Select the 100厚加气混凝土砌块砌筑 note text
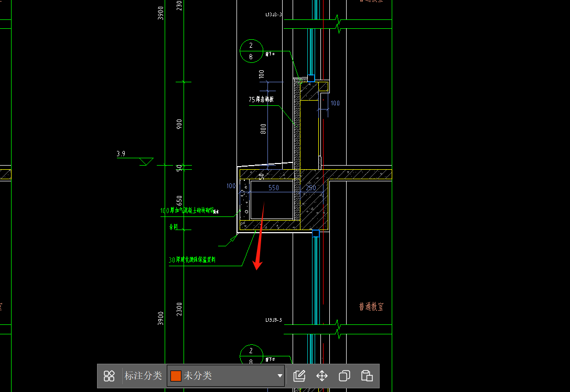The height and width of the screenshot is (392, 570). [187, 210]
